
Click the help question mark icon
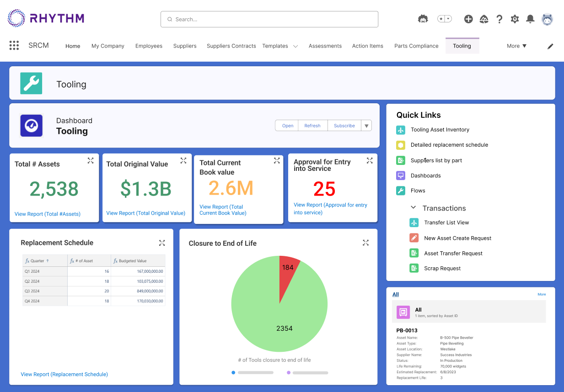pyautogui.click(x=499, y=19)
